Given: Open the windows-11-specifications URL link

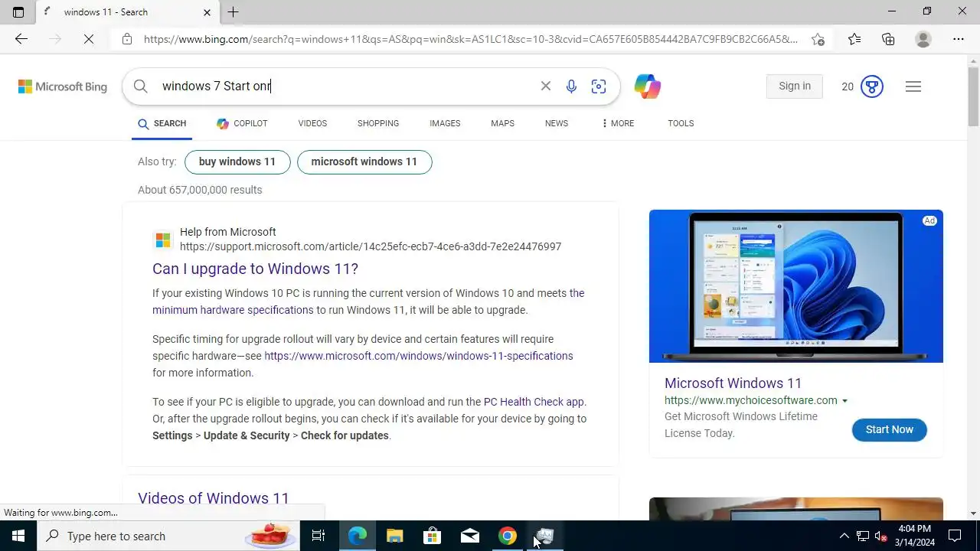Looking at the screenshot, I should (419, 356).
